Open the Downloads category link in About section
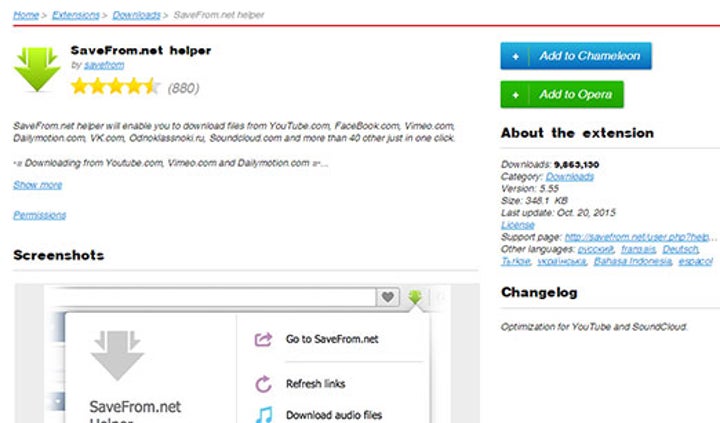The height and width of the screenshot is (423, 720). point(569,176)
